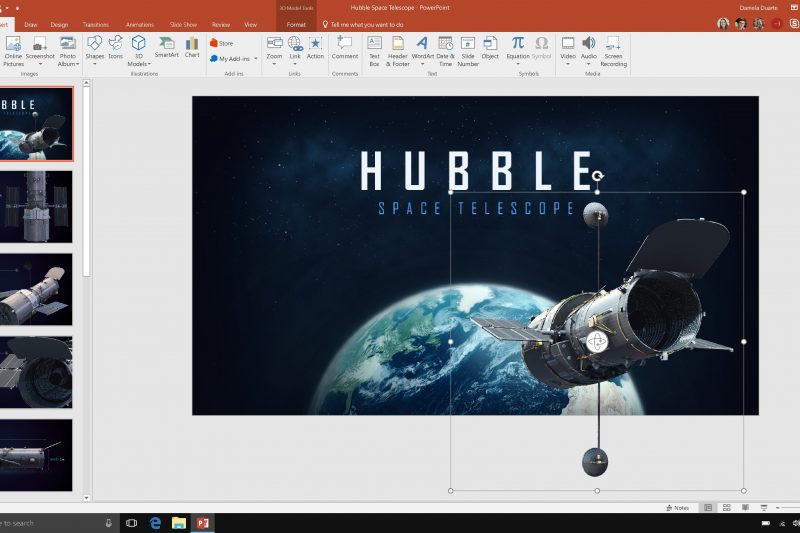Select the front-view telescope slide thumbnail
The image size is (800, 533).
click(x=36, y=207)
